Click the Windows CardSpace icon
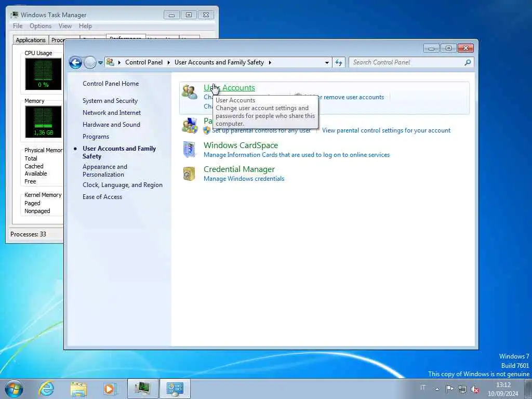532x399 pixels. coord(189,150)
